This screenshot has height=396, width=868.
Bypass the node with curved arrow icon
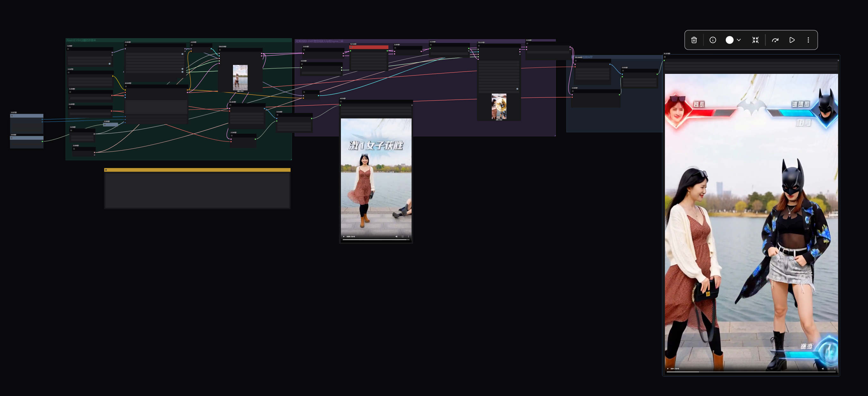point(775,40)
